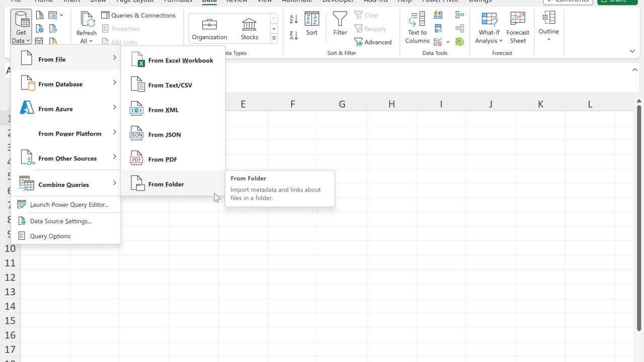This screenshot has height=362, width=644.
Task: Expand the Data Types gallery arrow
Action: [x=274, y=38]
